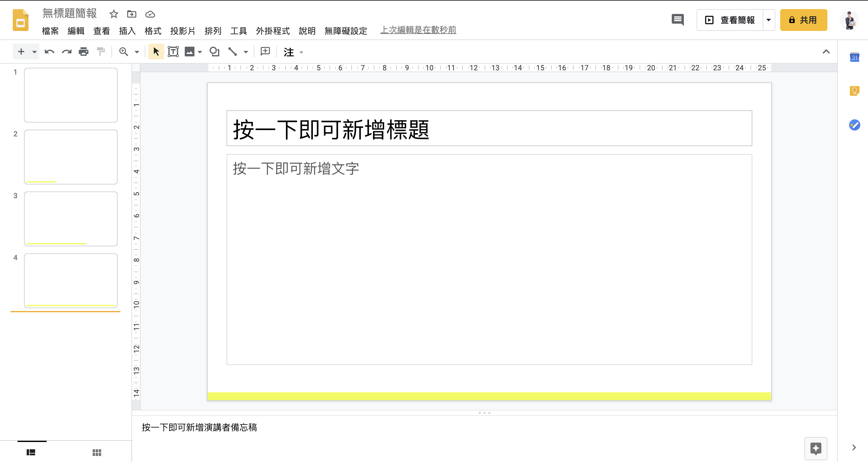Expand the new slide layout dropdown arrow
Screen dimensions: 868x462
coord(34,52)
